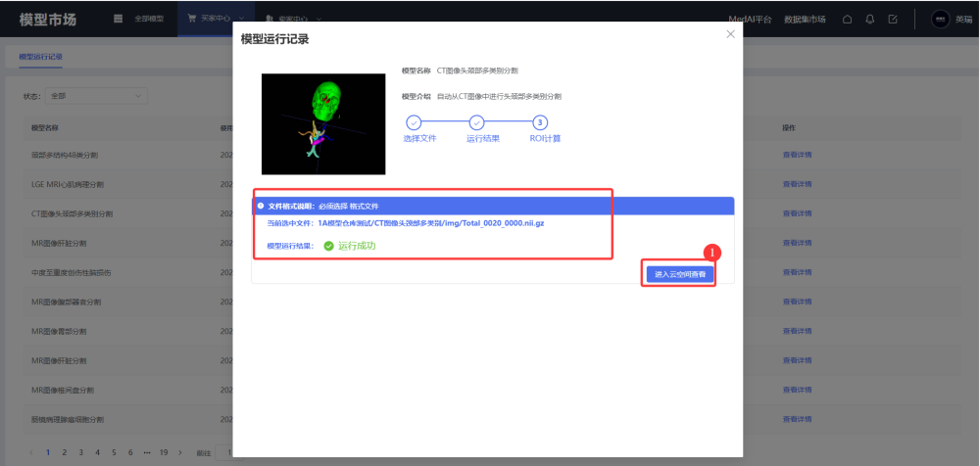Click the edit note icon in header
Viewport: 980px width, 466px height.
893,20
